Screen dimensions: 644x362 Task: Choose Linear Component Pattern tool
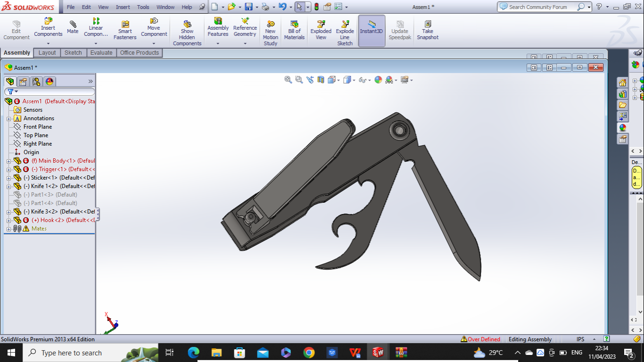coord(96,27)
